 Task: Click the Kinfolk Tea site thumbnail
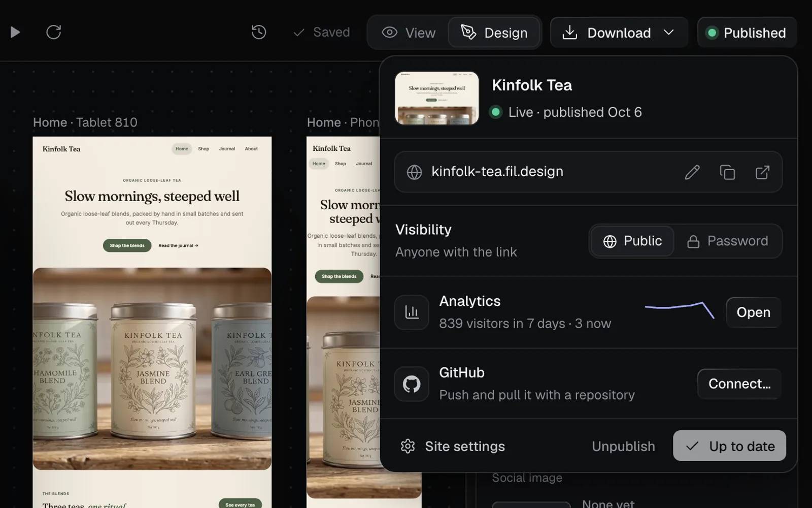coord(437,98)
